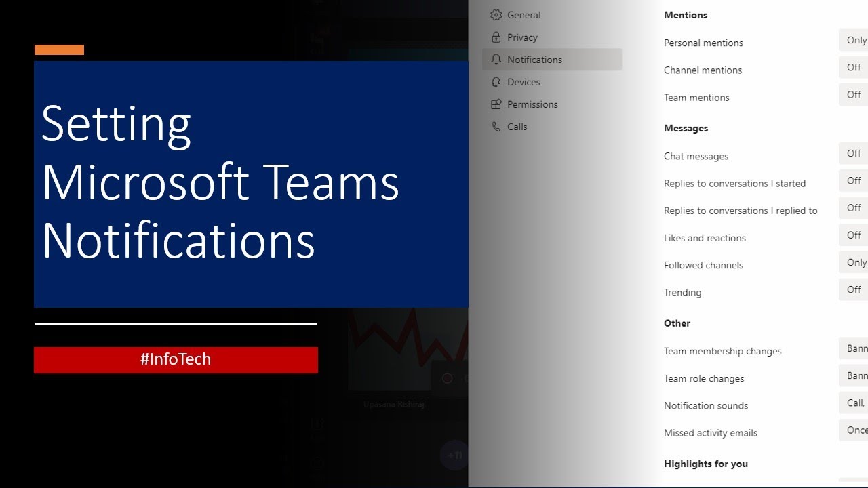This screenshot has height=488, width=868.
Task: Open the General settings tab
Action: tap(552, 15)
